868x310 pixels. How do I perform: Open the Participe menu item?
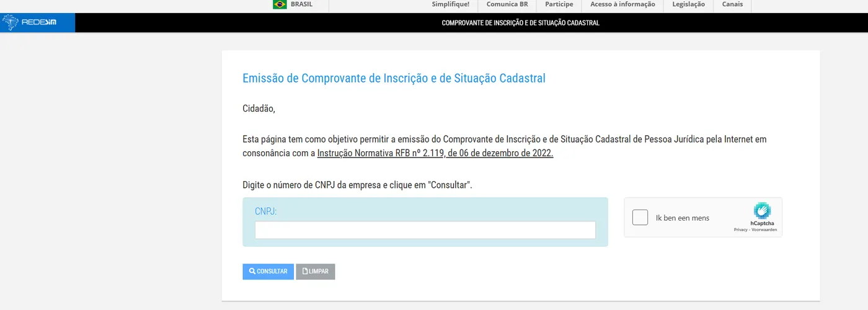[559, 4]
